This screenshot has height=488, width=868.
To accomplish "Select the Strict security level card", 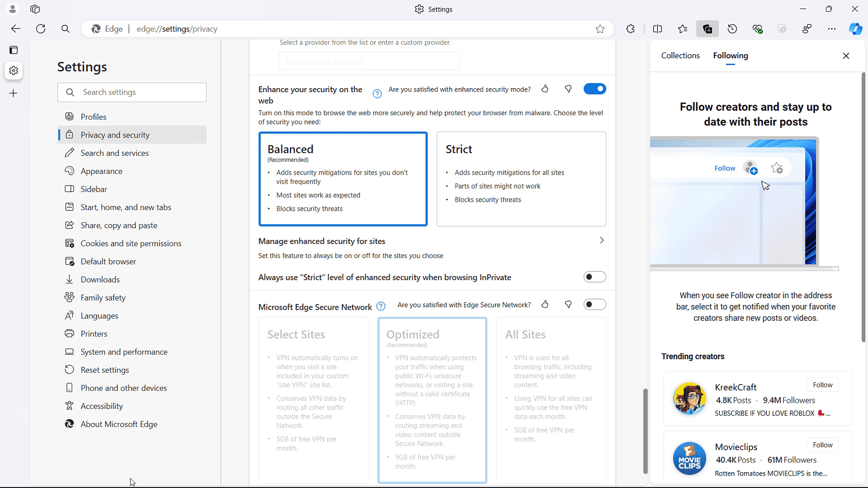I will coord(522,179).
